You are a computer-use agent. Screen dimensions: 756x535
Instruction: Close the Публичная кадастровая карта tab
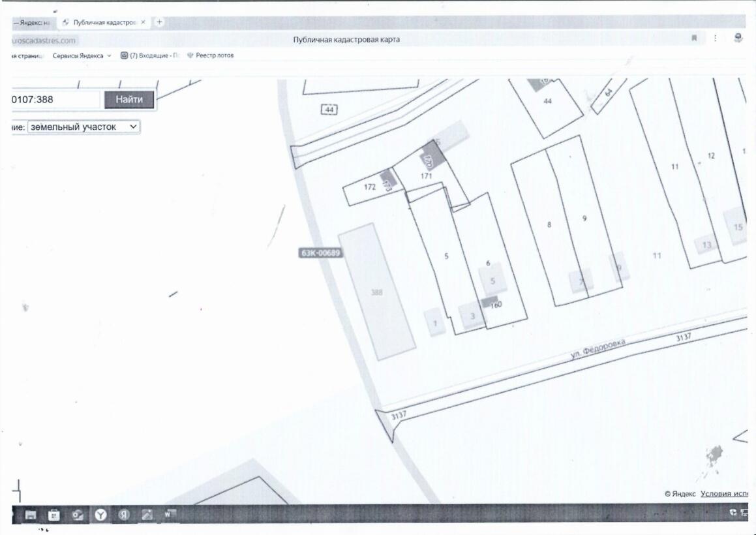click(143, 22)
